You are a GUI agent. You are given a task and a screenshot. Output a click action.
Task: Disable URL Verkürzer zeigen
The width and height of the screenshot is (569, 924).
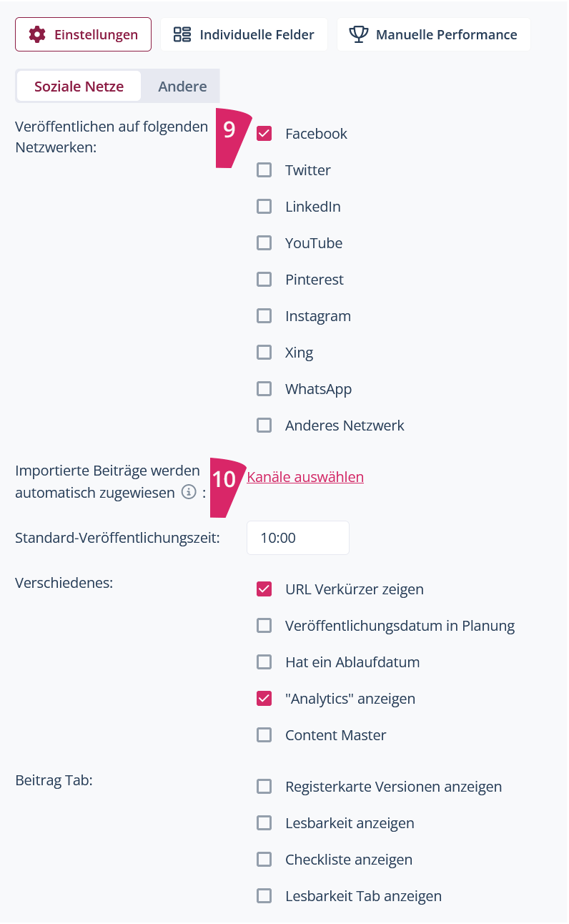point(264,589)
